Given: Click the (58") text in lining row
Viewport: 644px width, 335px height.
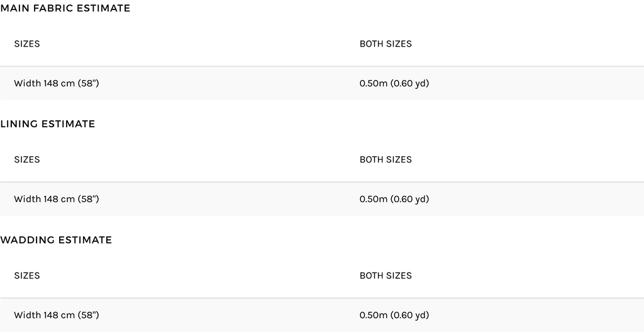Looking at the screenshot, I should (89, 199).
